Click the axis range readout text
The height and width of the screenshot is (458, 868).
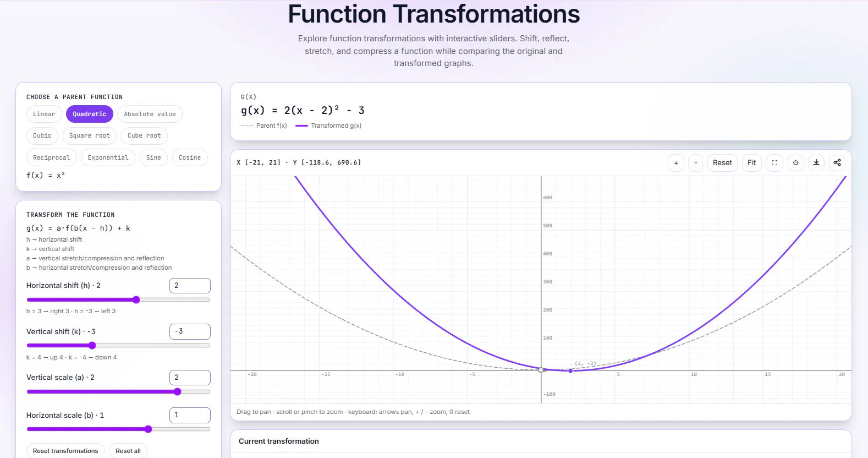[x=299, y=162]
